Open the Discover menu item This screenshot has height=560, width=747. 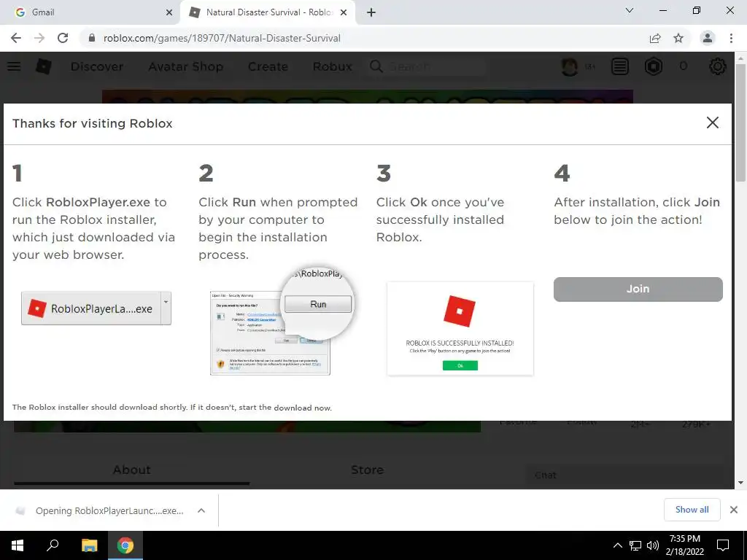point(97,66)
